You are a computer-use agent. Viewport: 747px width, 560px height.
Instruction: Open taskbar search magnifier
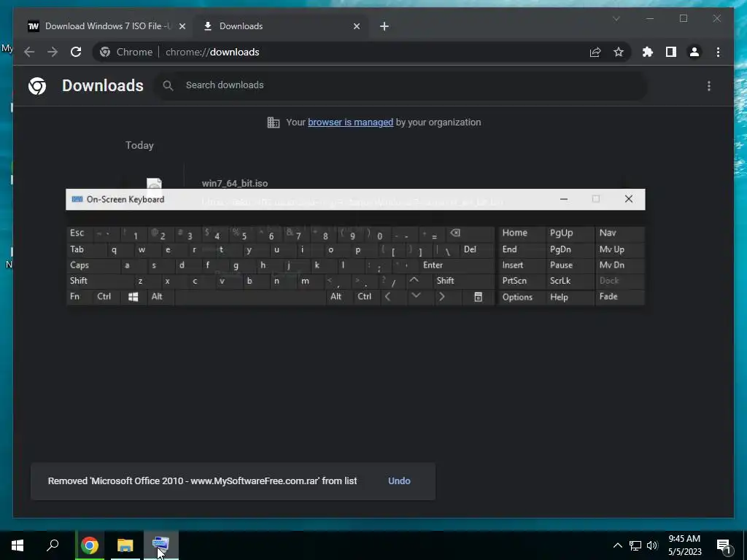pyautogui.click(x=53, y=545)
